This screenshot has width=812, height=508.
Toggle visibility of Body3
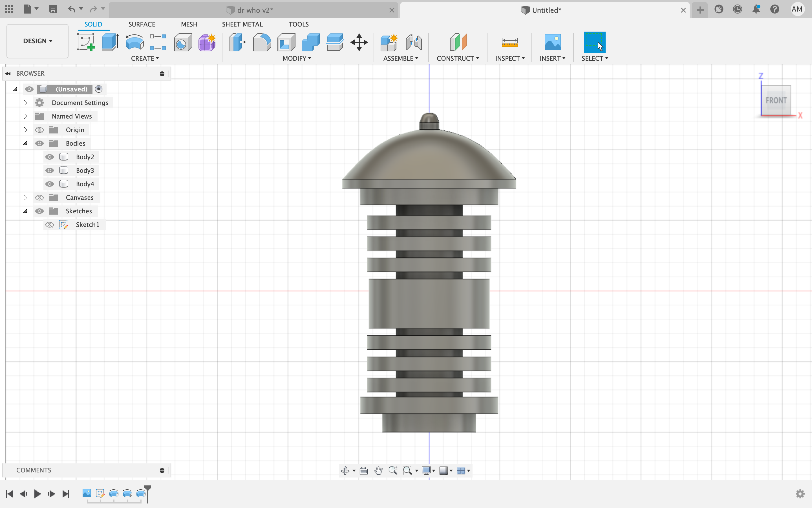coord(50,170)
